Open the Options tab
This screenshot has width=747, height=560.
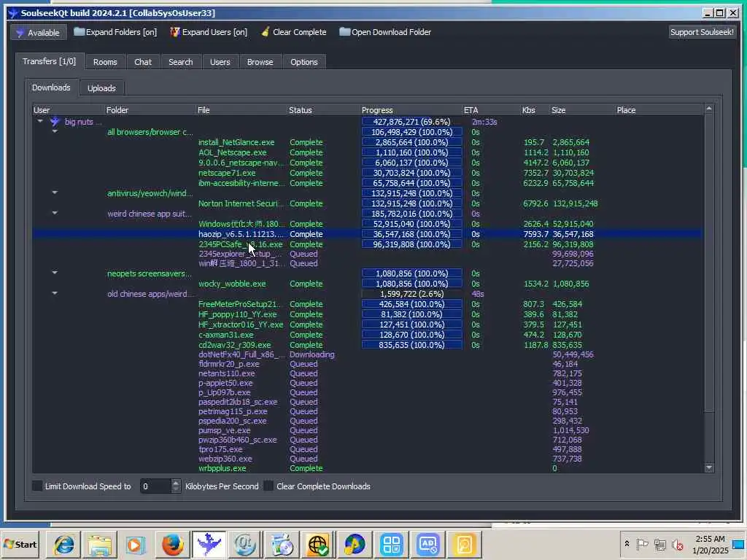coord(304,62)
